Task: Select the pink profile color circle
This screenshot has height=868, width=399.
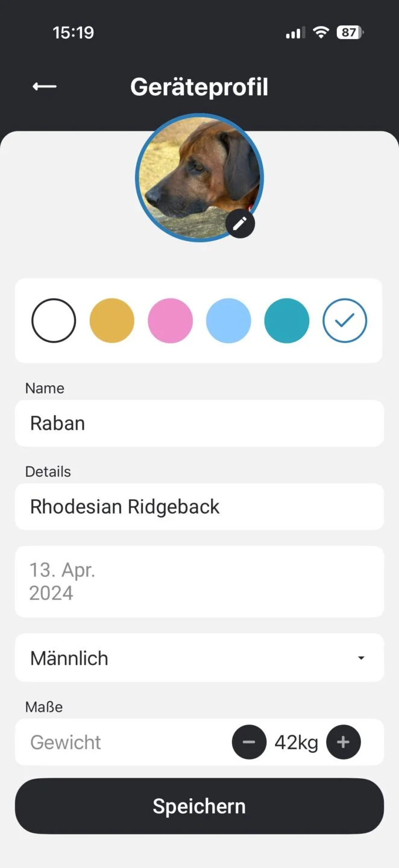Action: click(171, 320)
